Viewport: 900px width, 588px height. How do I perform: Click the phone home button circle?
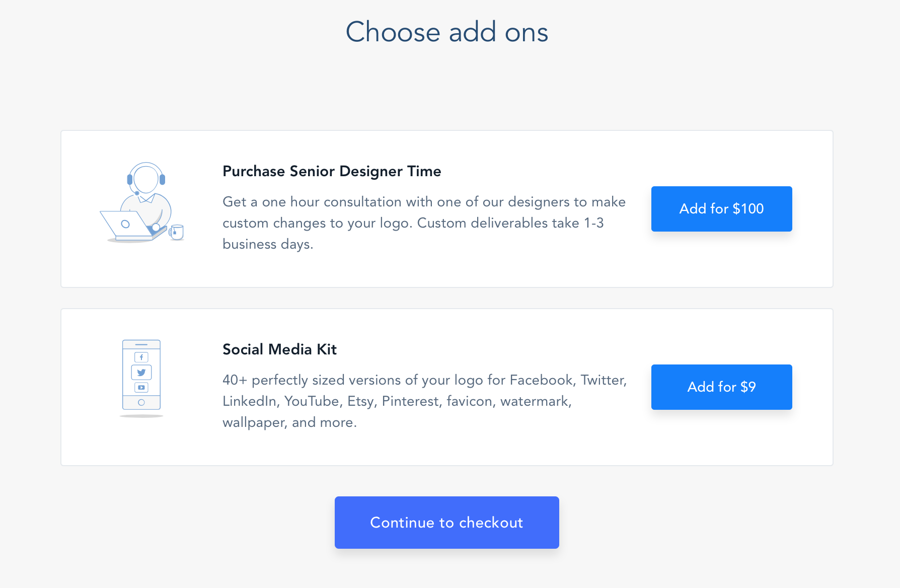coord(141,403)
